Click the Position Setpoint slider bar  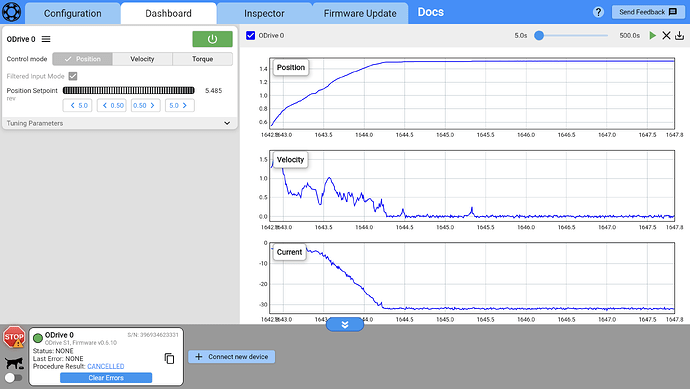point(128,91)
